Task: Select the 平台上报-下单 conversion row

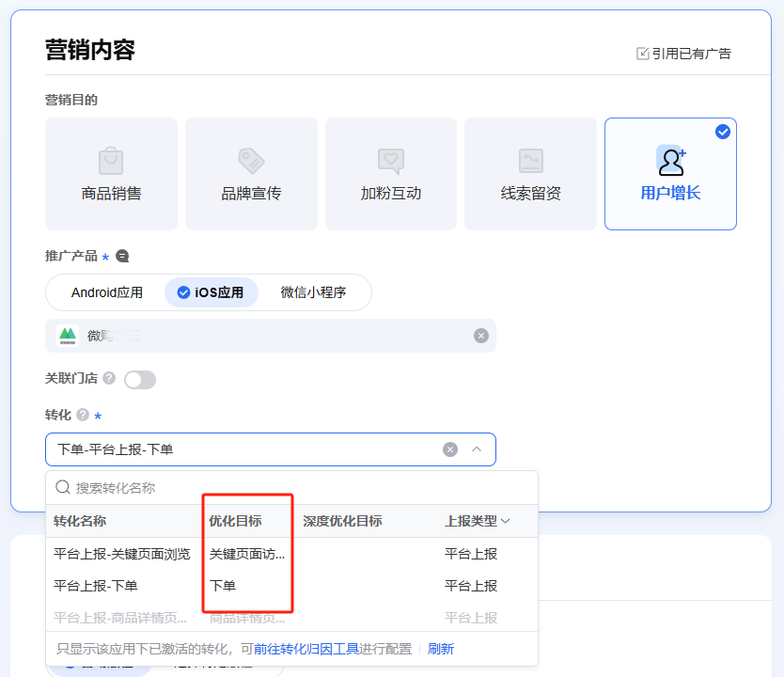Action: [x=292, y=586]
